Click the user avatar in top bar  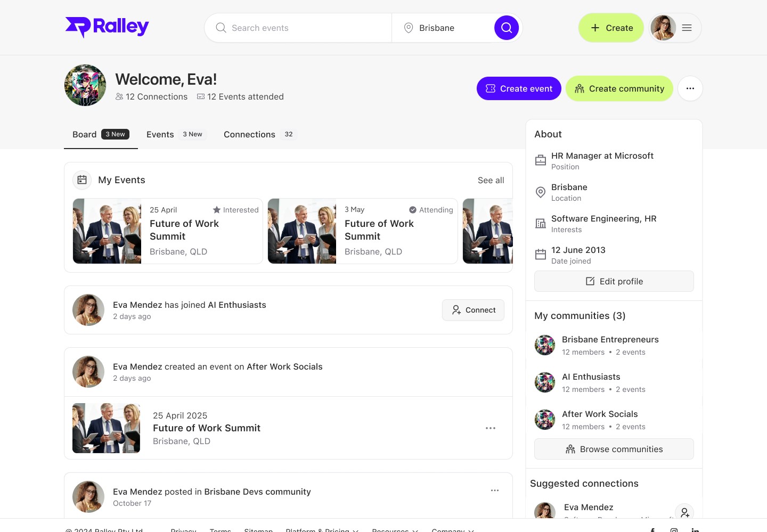(x=663, y=28)
